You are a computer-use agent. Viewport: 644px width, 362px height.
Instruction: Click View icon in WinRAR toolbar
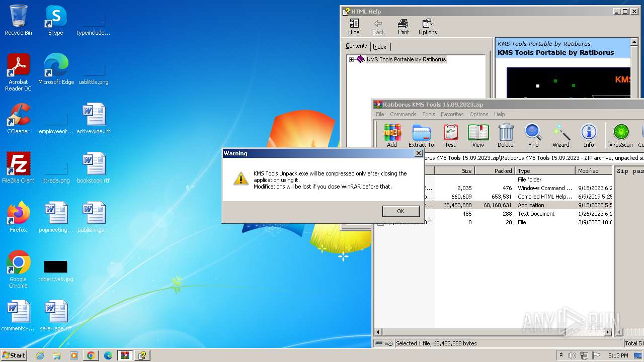tap(478, 136)
